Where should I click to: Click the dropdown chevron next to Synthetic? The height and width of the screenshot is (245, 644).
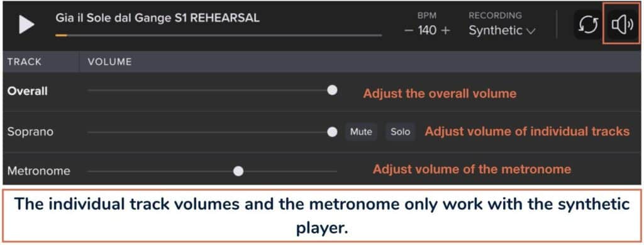pos(531,31)
